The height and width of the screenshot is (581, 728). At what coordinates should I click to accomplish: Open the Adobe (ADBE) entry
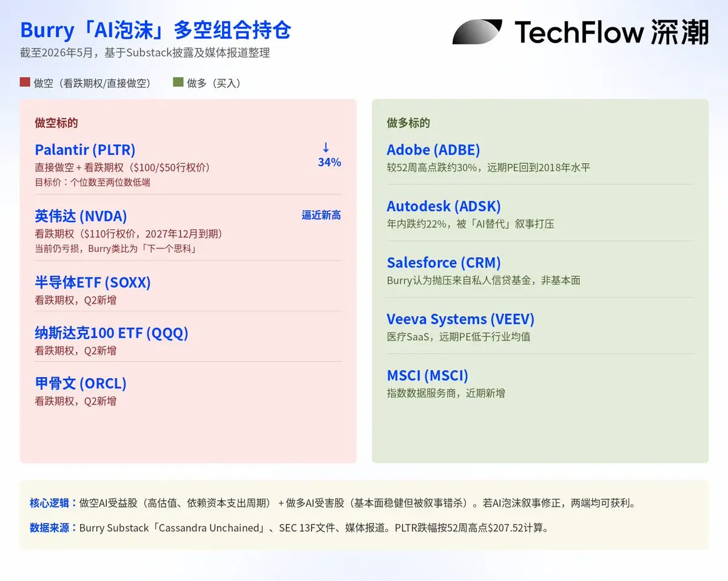coord(433,149)
